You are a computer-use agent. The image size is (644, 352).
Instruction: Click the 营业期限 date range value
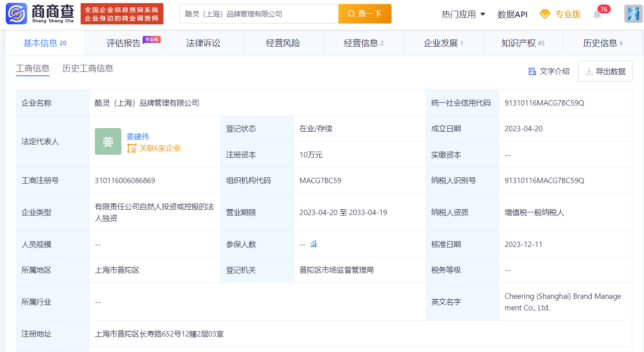coord(343,212)
